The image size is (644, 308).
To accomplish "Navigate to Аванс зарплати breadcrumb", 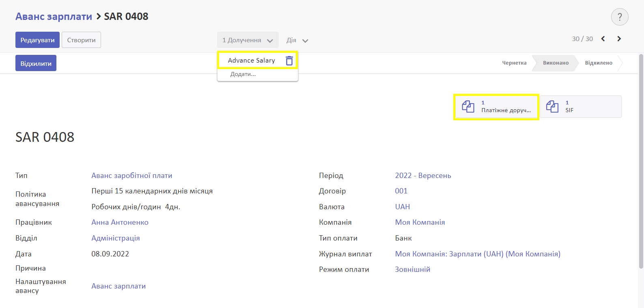I will pyautogui.click(x=54, y=17).
